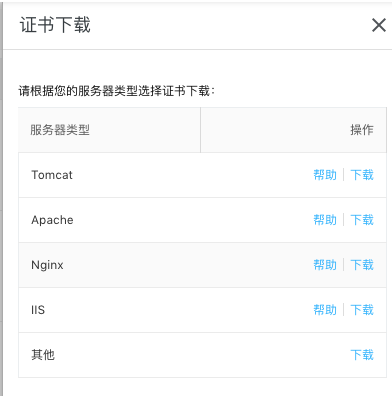The width and height of the screenshot is (392, 396).
Task: Click the dimmed background strip beside dialog
Action: pos(1,198)
